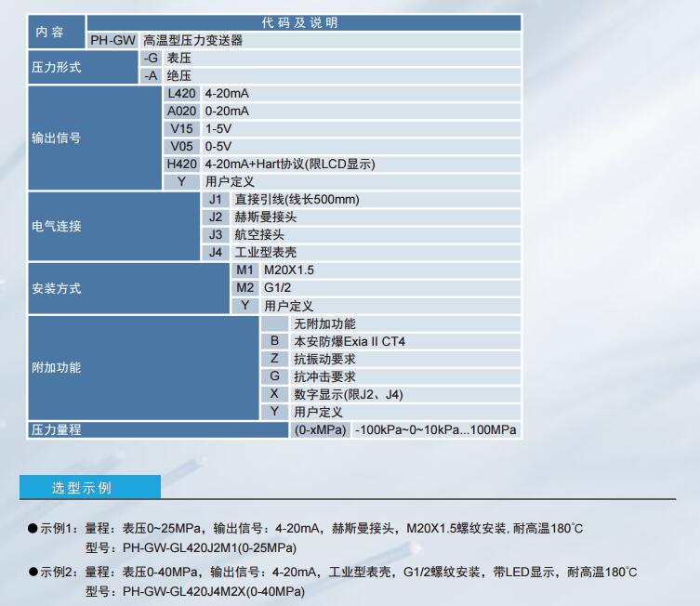
Task: Select model text PH-GW-GL420J2M1(0-25MPa)
Action: (x=191, y=546)
